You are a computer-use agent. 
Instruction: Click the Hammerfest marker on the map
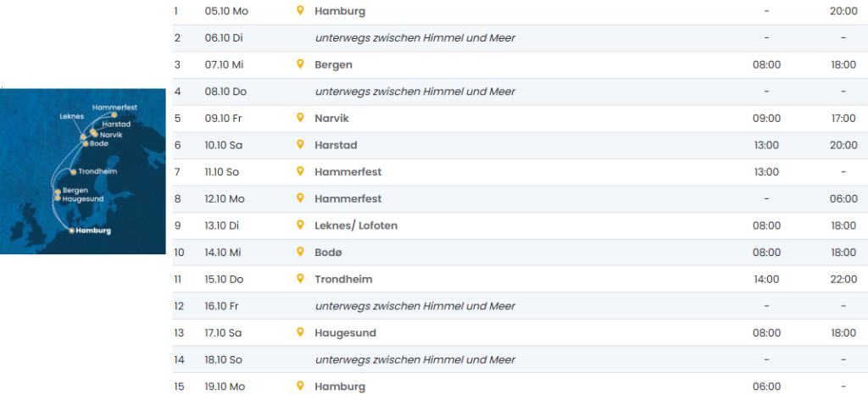coord(114,114)
